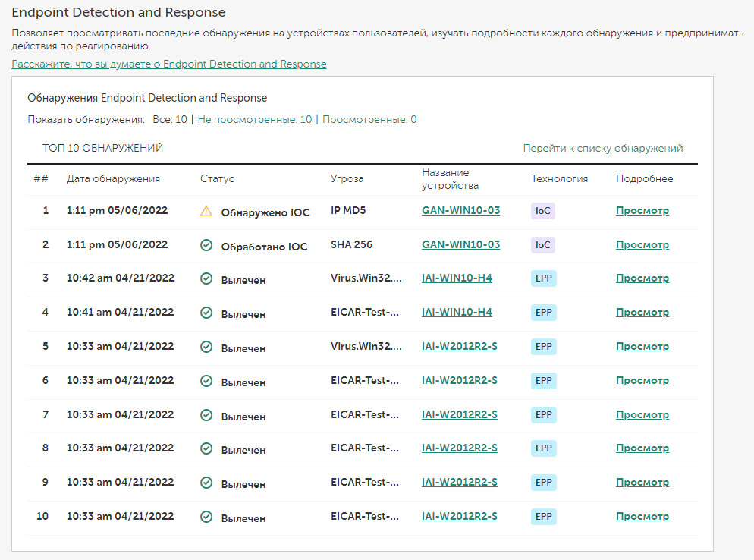Open device IAI-W2012R2-S in row 5
This screenshot has width=754, height=560.
459,346
